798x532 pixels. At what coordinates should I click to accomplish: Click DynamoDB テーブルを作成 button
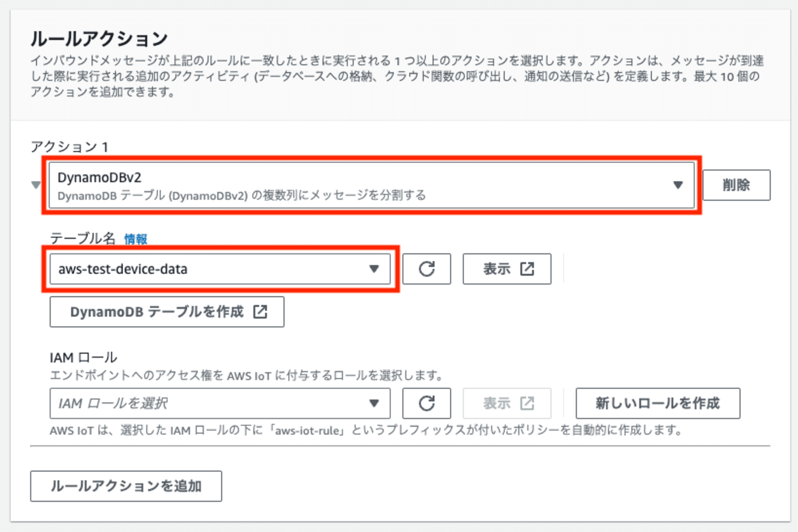click(167, 312)
